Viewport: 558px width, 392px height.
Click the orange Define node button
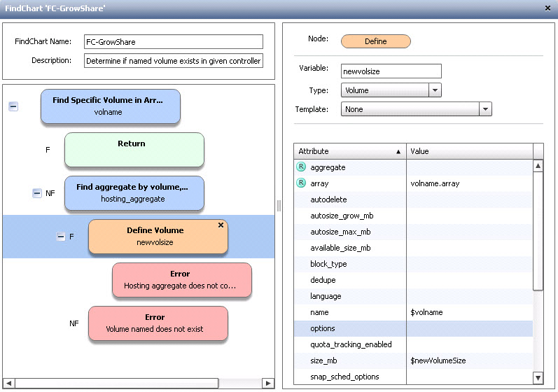(376, 41)
